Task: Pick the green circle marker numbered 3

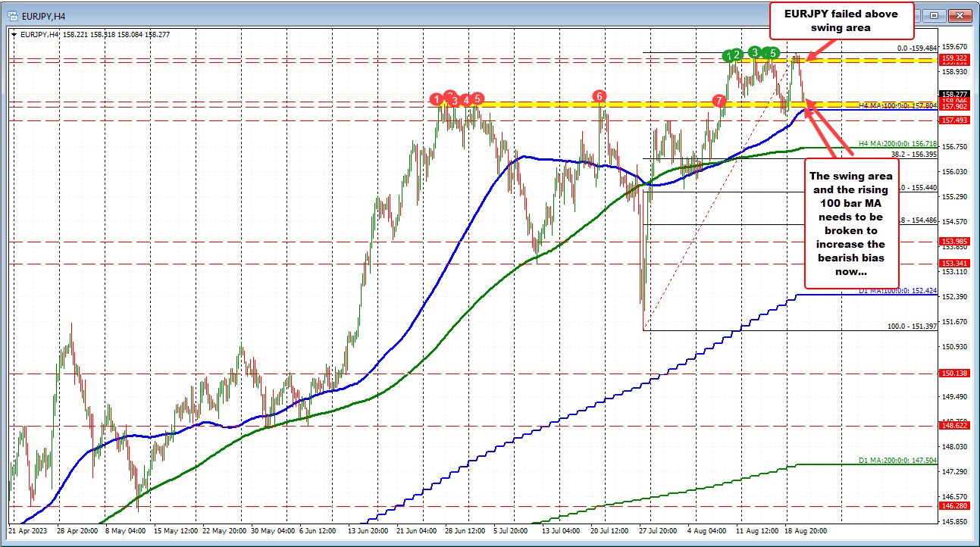Action: 755,52
